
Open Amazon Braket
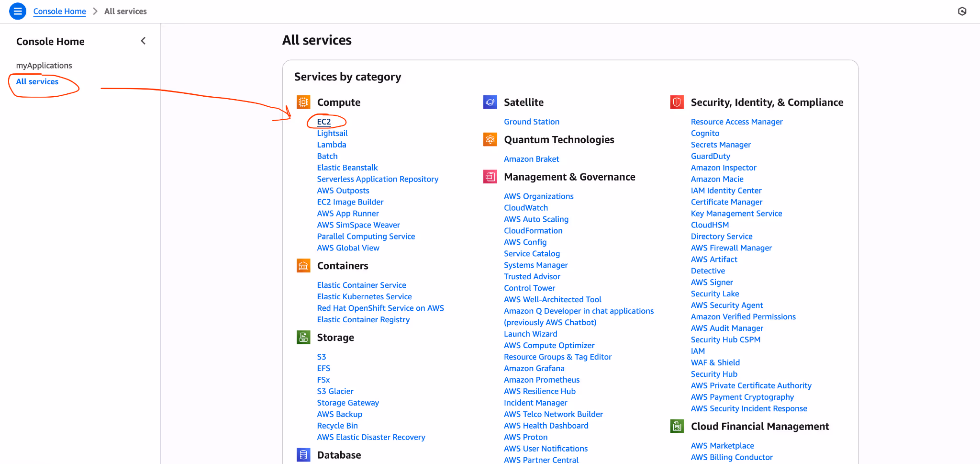(x=532, y=159)
